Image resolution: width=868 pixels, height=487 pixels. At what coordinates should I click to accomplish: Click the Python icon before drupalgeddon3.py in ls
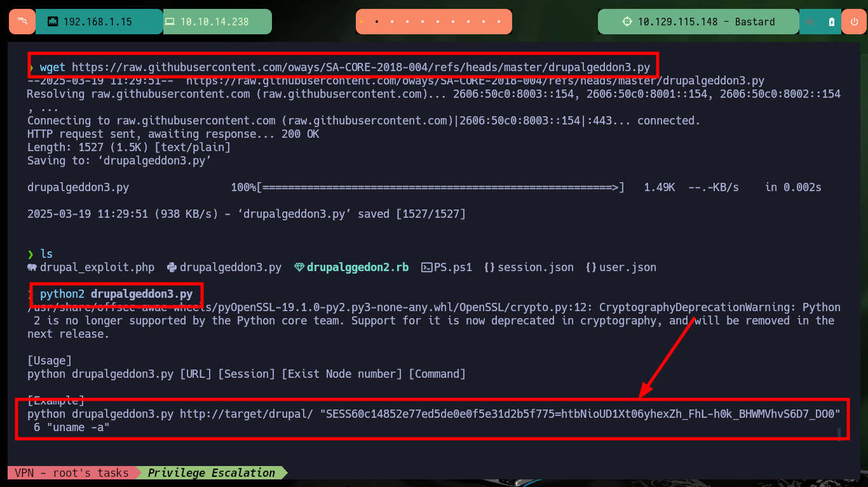tap(171, 267)
